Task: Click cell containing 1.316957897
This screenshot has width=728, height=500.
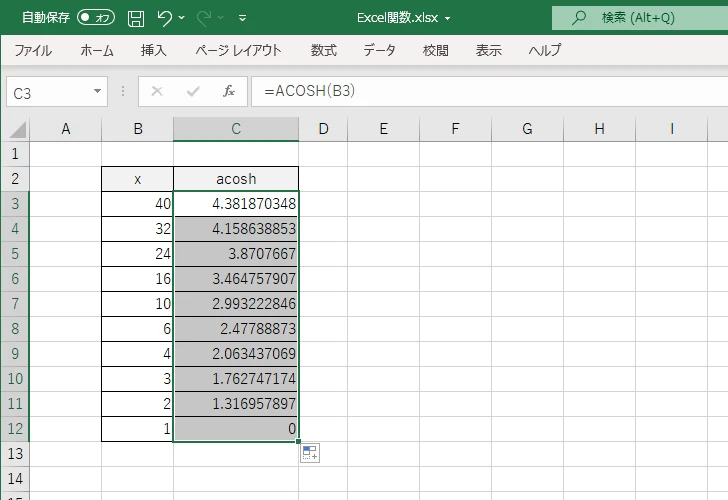Action: pyautogui.click(x=236, y=404)
